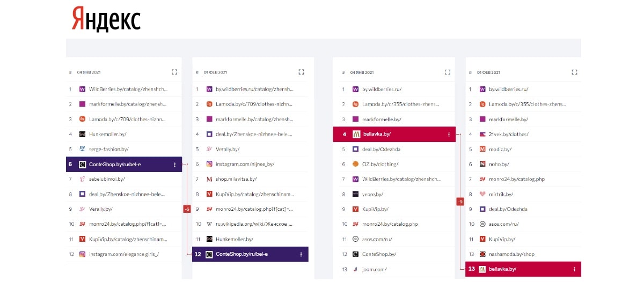644x282 pixels.
Task: Click the veore.by favicon
Action: pyautogui.click(x=355, y=194)
